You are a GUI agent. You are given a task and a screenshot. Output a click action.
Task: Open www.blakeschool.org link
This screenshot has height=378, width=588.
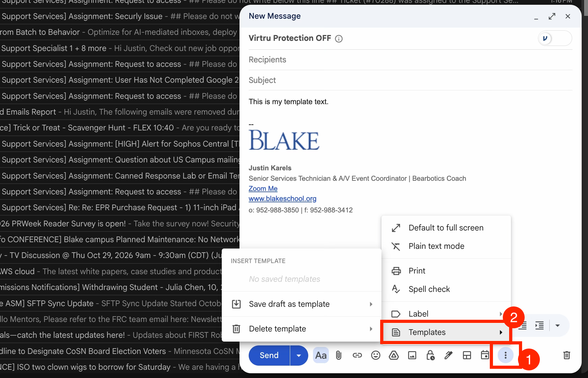(282, 199)
